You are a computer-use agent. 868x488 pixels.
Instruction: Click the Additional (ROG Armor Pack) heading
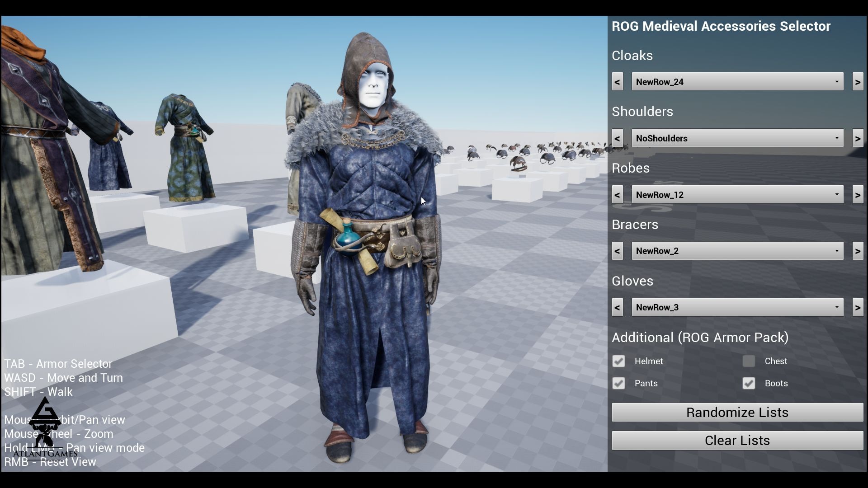[x=700, y=338]
